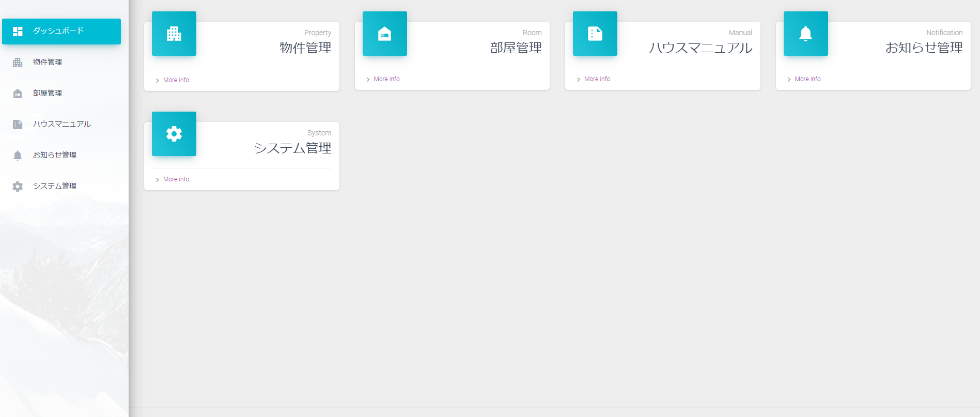Click the Notification bell icon tile

[x=805, y=34]
